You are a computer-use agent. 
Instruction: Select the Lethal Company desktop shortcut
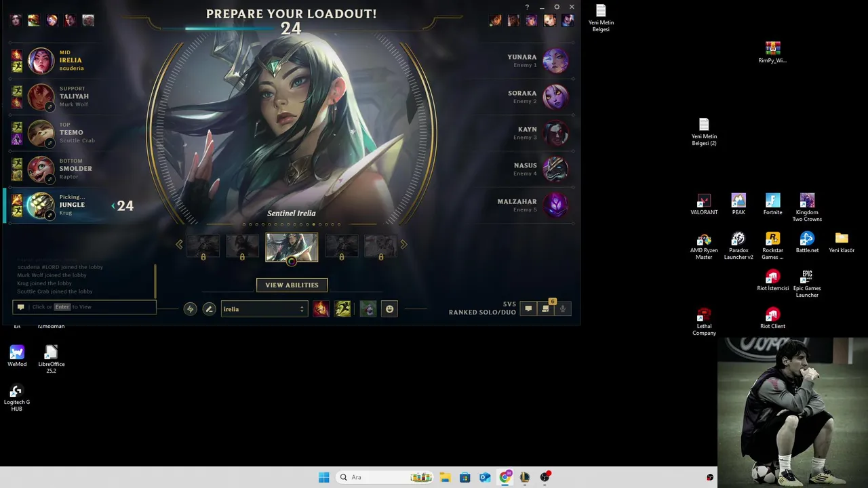[704, 321]
